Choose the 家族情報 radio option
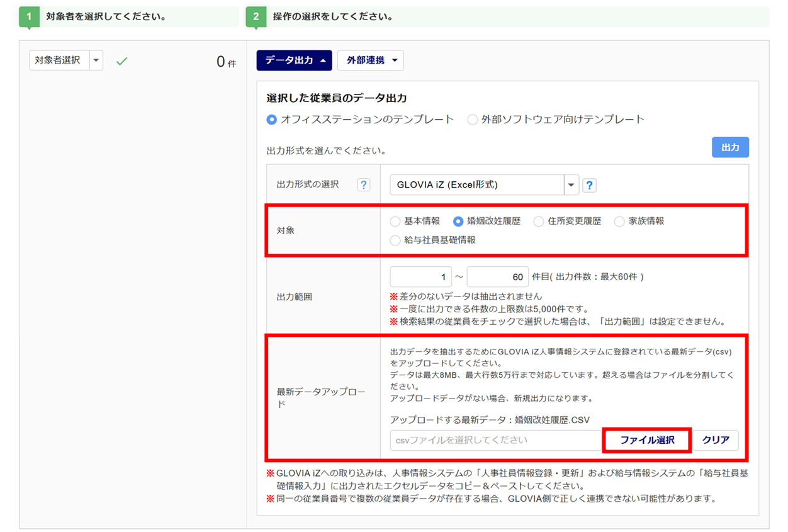 (619, 221)
